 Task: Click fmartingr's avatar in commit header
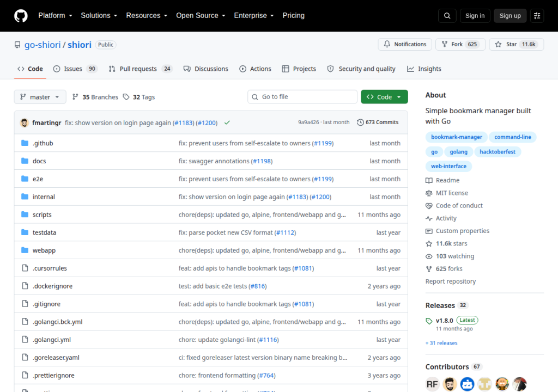[24, 122]
